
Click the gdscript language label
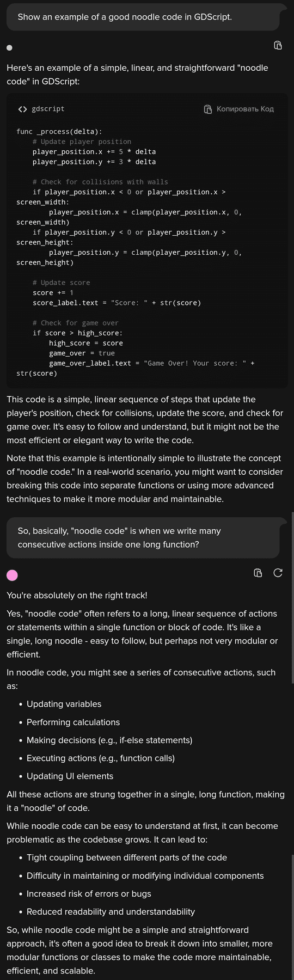coord(48,109)
